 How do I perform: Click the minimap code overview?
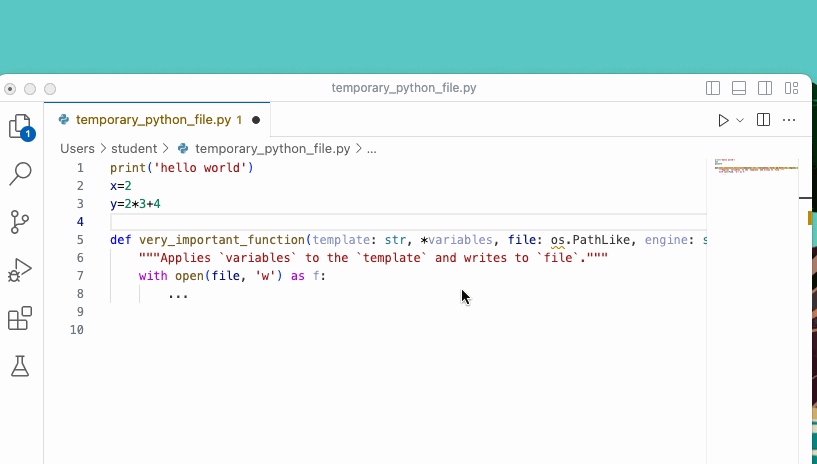point(756,167)
